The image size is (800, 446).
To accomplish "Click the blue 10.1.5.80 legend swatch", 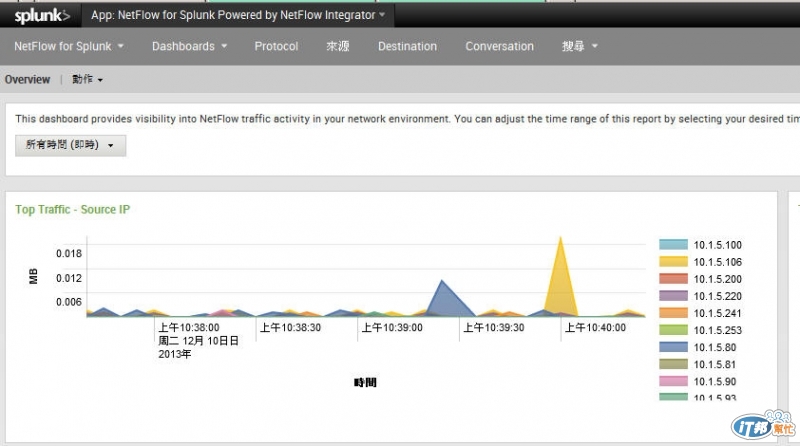I will 673,347.
